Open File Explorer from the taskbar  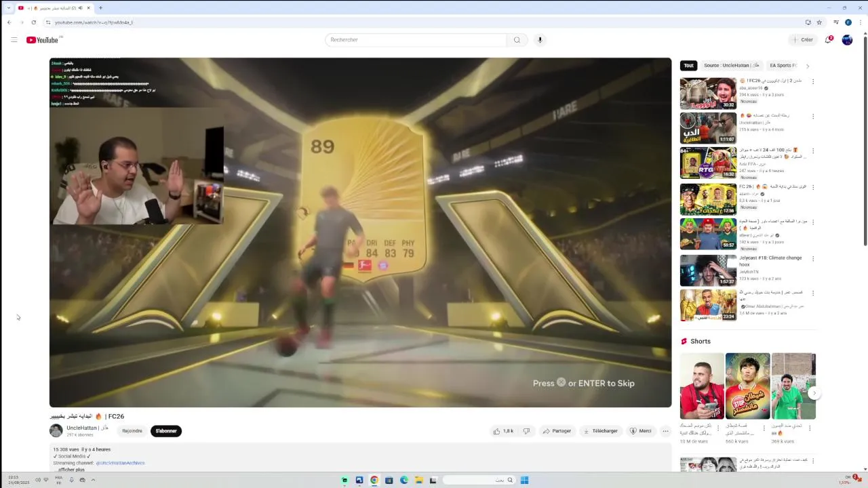(x=418, y=480)
